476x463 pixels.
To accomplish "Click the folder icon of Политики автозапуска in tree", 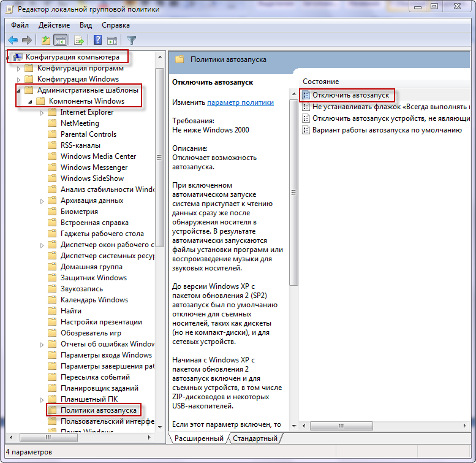I will [x=52, y=410].
